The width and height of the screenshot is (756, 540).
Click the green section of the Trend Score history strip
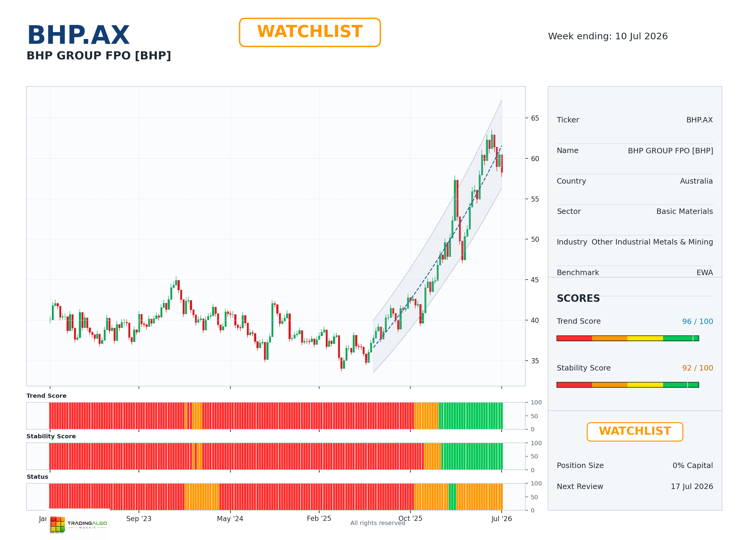470,415
